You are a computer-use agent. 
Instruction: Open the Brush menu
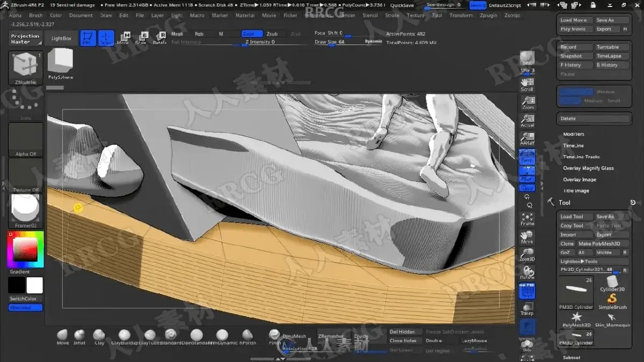pos(36,16)
